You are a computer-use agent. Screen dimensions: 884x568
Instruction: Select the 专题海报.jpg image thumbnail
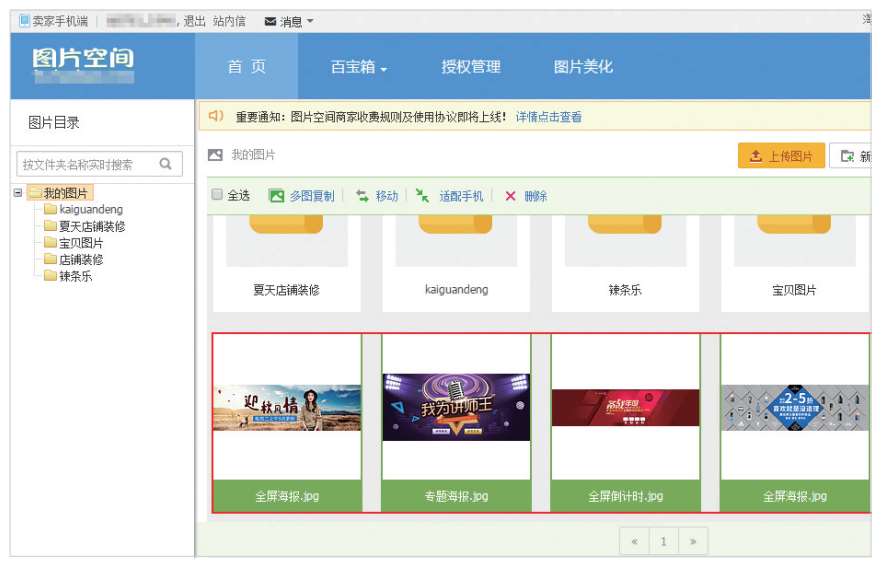click(x=456, y=407)
